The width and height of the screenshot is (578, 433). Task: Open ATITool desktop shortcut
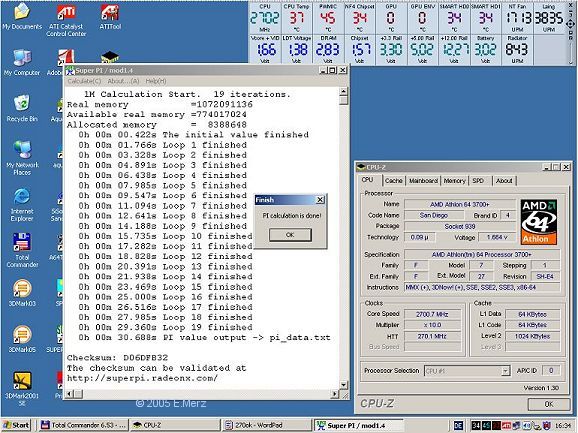(x=110, y=17)
